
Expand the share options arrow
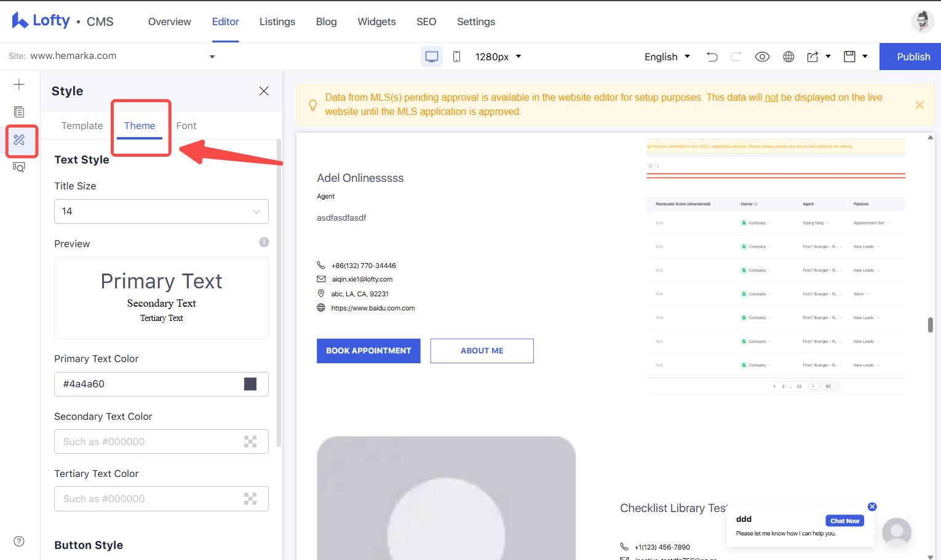[828, 57]
